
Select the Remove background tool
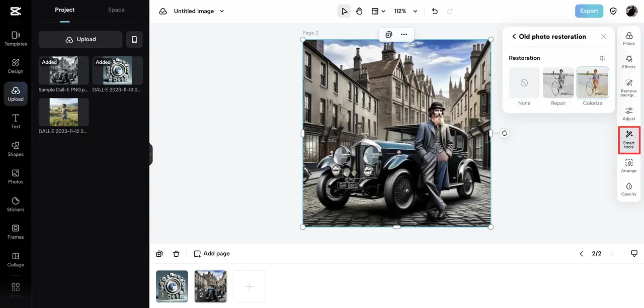[629, 87]
